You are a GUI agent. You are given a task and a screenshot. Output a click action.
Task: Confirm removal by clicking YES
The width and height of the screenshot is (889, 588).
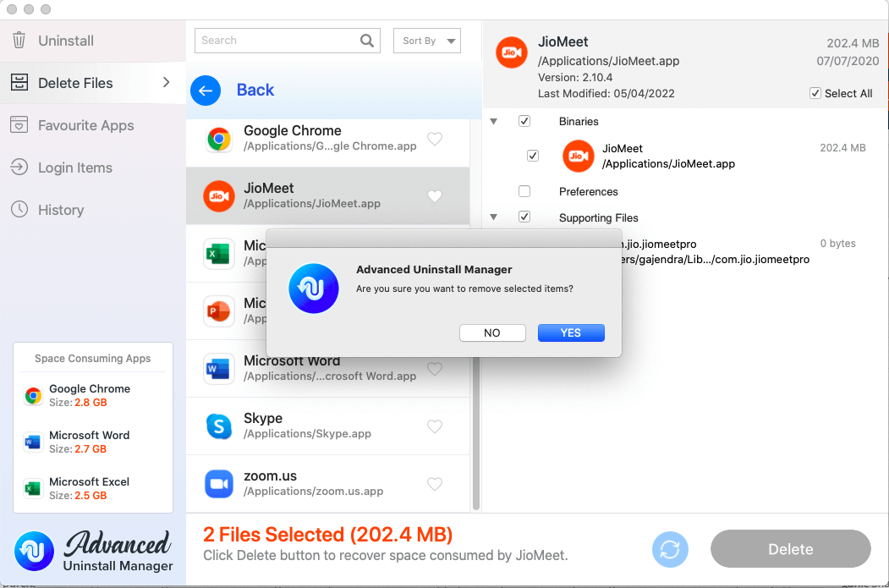tap(571, 332)
